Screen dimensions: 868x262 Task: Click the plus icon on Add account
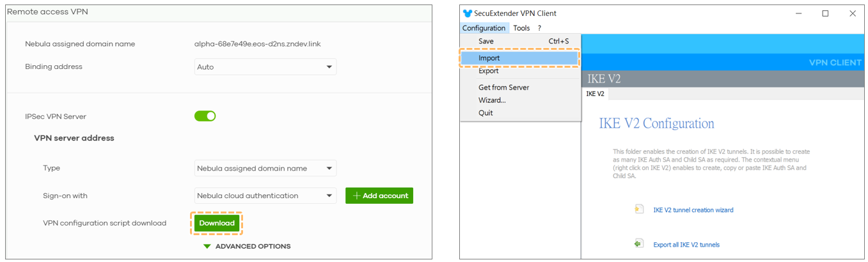point(356,196)
